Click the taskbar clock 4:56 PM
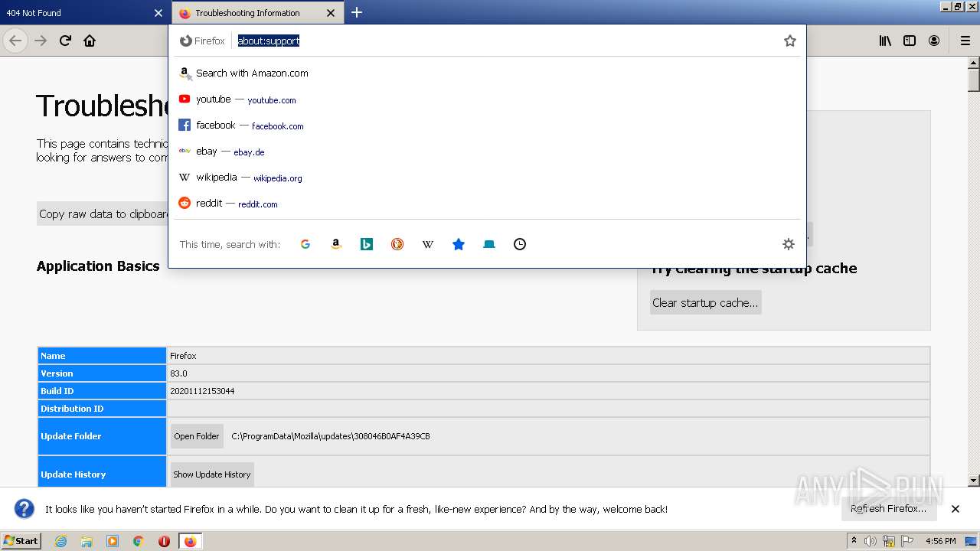Viewport: 980px width, 551px height. coord(941,541)
